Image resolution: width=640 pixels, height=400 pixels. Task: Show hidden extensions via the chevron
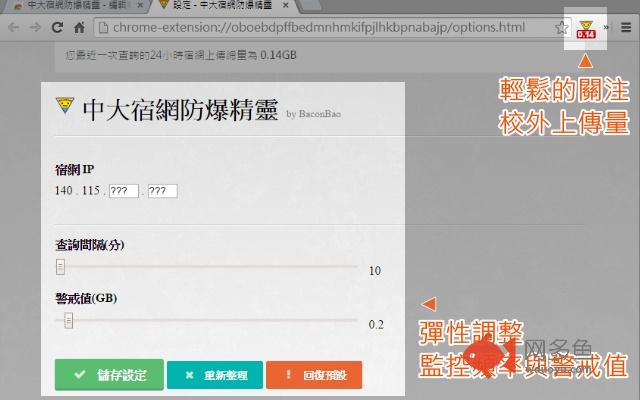tap(606, 27)
